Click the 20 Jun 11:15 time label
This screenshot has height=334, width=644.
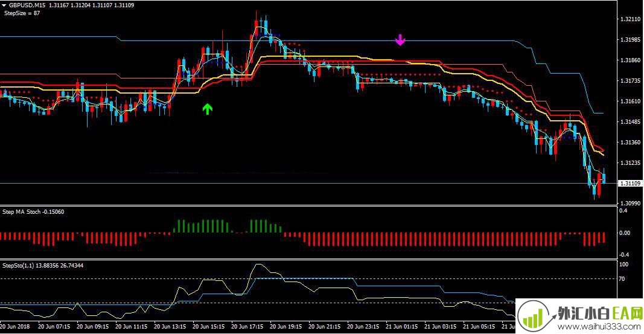pyautogui.click(x=131, y=327)
